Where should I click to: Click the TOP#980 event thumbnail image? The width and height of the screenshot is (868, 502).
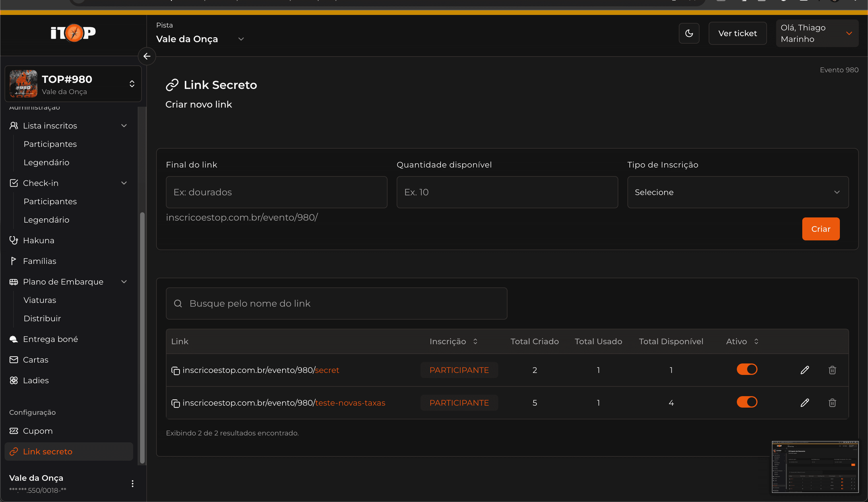[24, 84]
